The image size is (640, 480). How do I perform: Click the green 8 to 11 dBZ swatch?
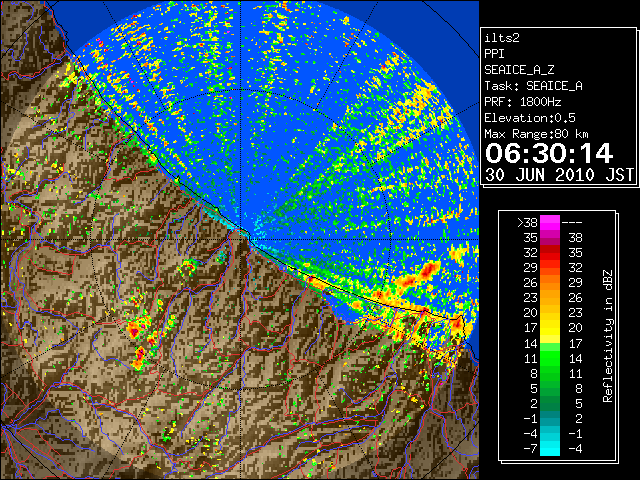tap(550, 373)
